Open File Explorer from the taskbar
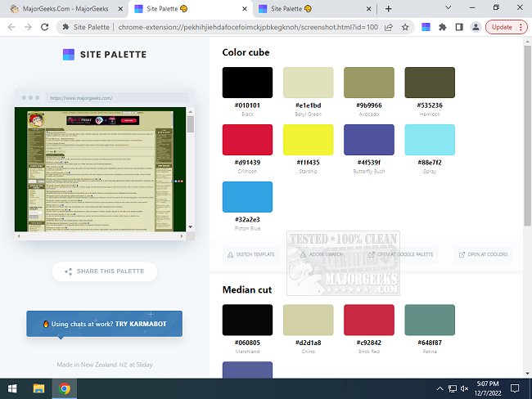The width and height of the screenshot is (532, 399). pos(38,388)
